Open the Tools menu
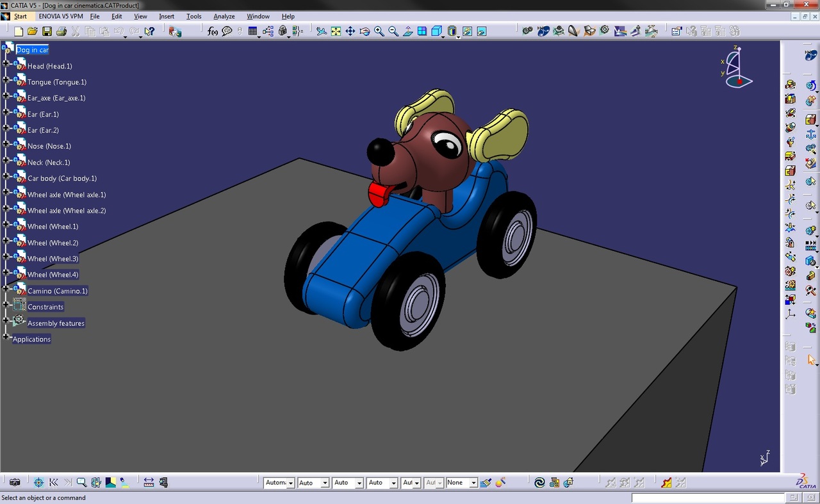820x504 pixels. [x=193, y=16]
